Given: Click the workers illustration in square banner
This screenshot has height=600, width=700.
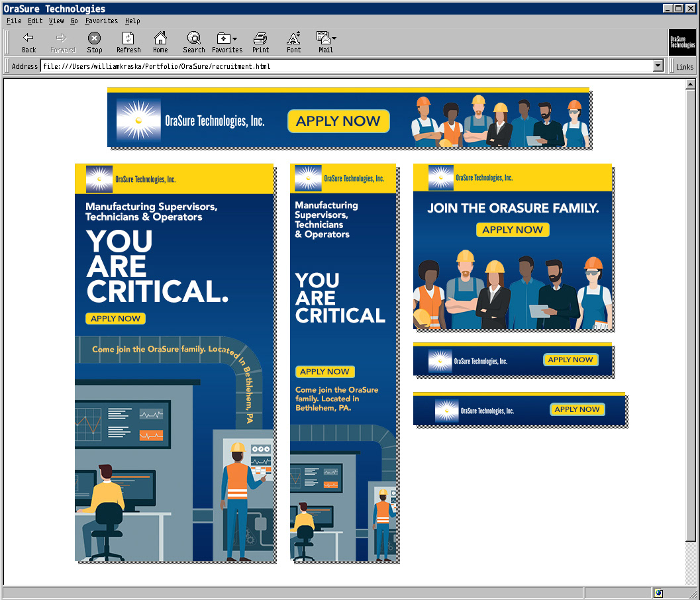Looking at the screenshot, I should tap(513, 289).
